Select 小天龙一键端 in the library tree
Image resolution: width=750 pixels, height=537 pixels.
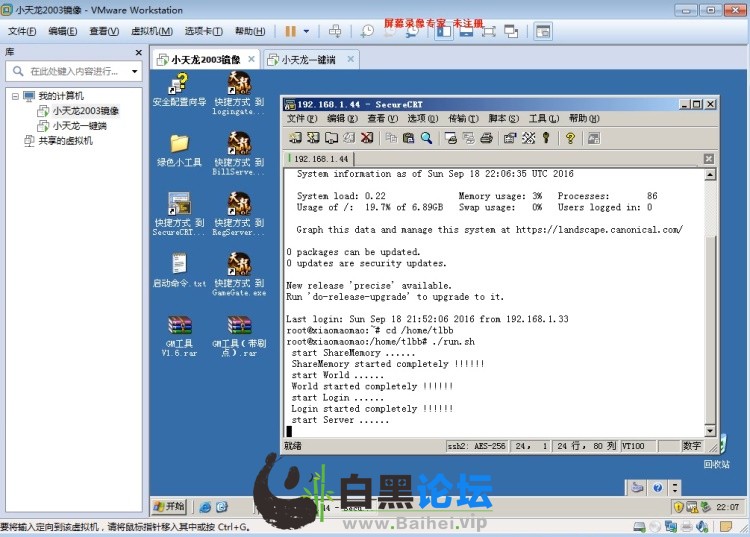[x=79, y=126]
